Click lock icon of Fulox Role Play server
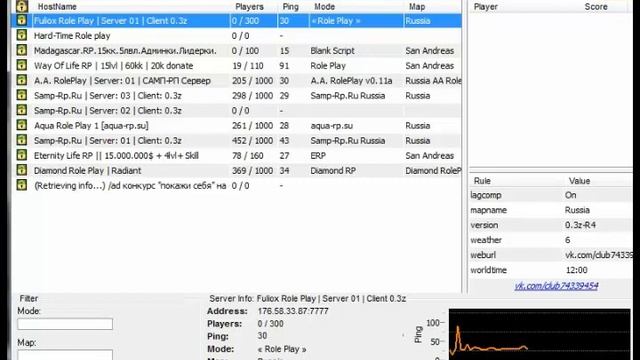640x360 pixels. point(22,20)
